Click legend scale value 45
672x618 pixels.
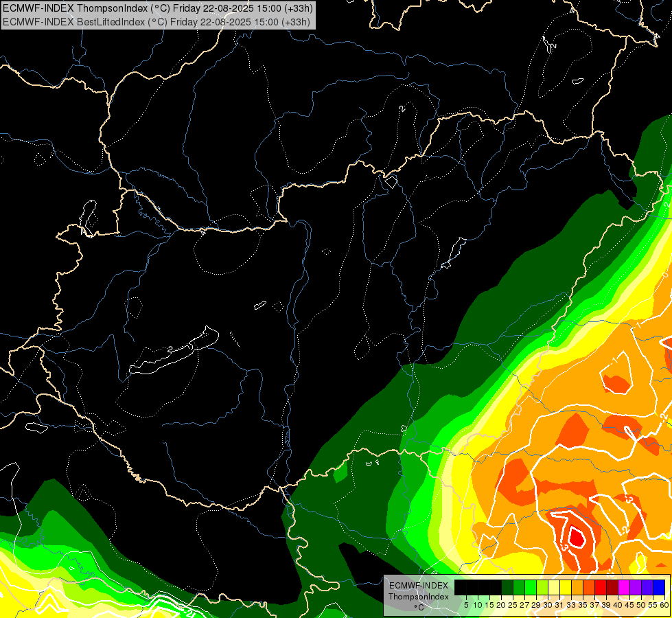[629, 605]
